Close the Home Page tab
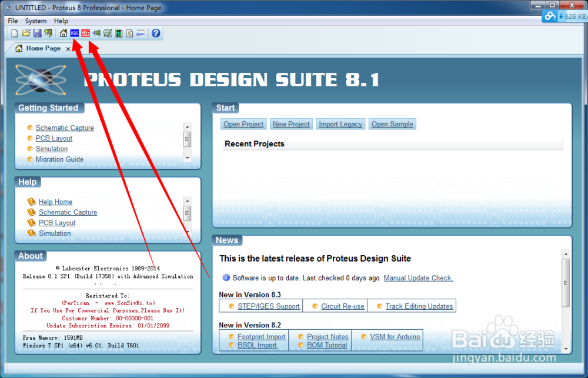The height and width of the screenshot is (378, 588). pyautogui.click(x=68, y=49)
